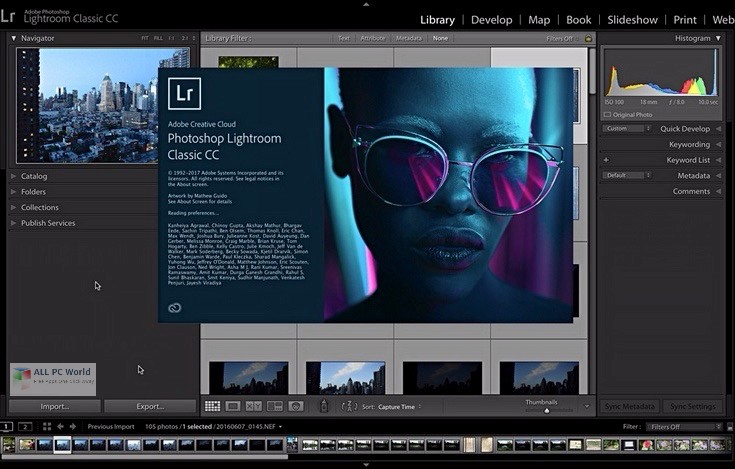Enable Text filter in Library Filter
Screen dimensions: 735x469
344,38
